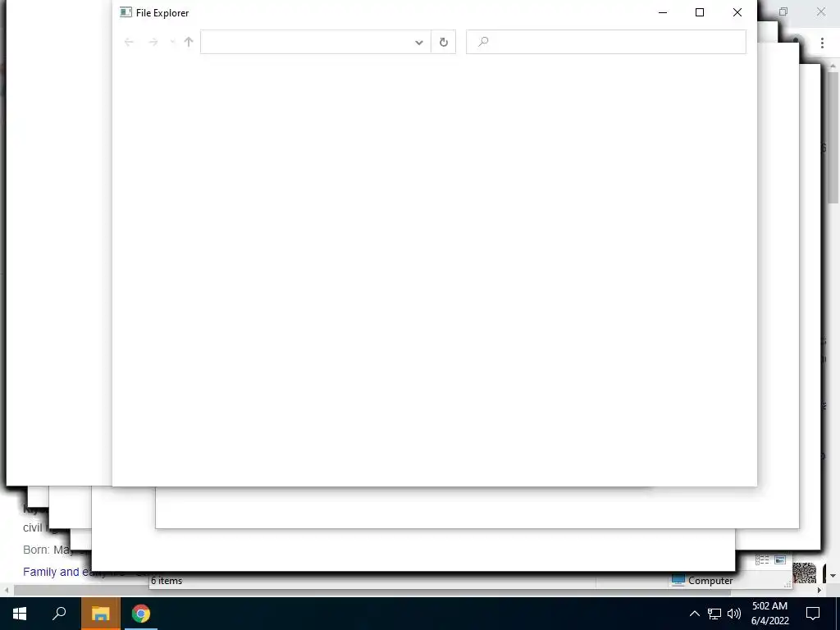This screenshot has height=630, width=840.
Task: Open recent locations dropdown beside forward arrow
Action: 172,42
